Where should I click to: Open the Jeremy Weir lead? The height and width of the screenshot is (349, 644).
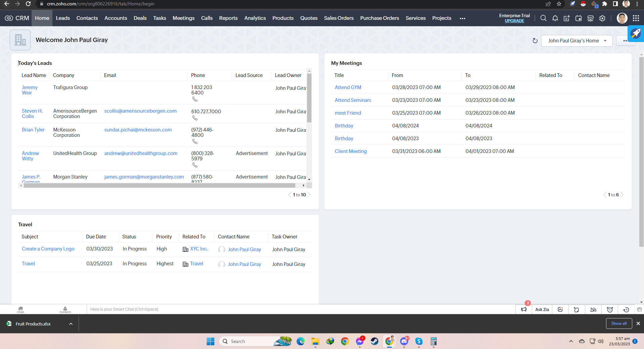30,90
